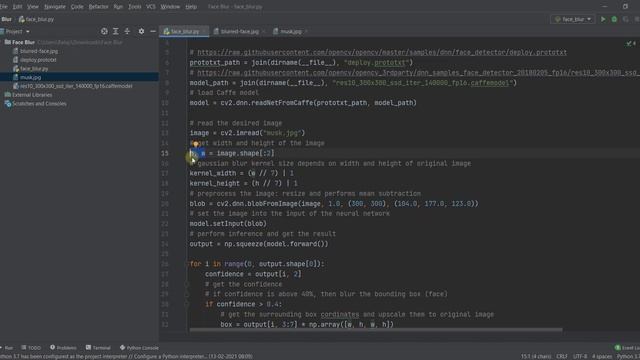Open the Edit menu
The width and height of the screenshot is (640, 360).
point(17,7)
